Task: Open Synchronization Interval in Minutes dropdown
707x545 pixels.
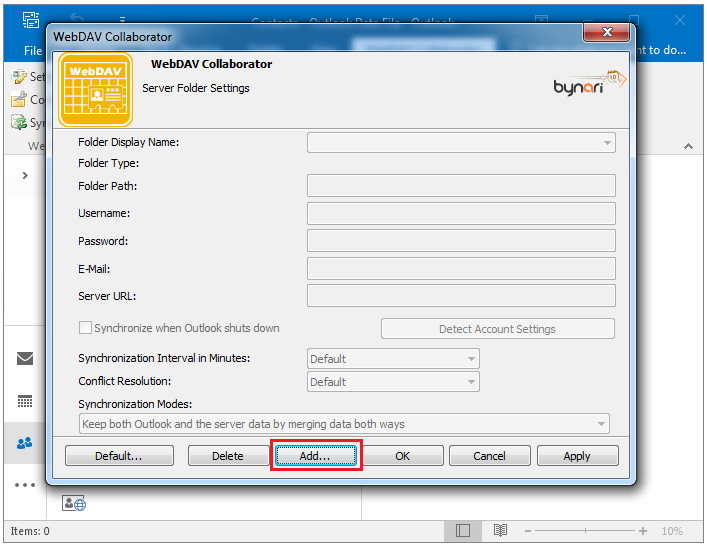Action: click(393, 359)
